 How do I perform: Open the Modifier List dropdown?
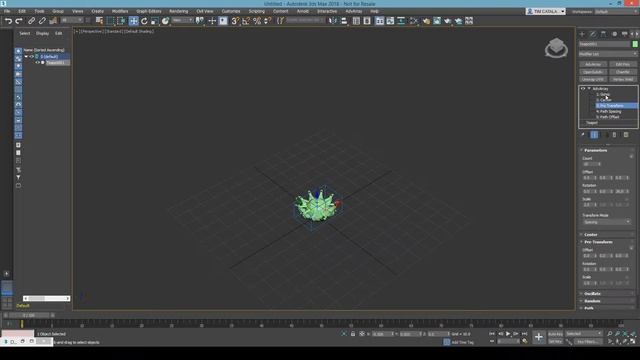(x=608, y=54)
